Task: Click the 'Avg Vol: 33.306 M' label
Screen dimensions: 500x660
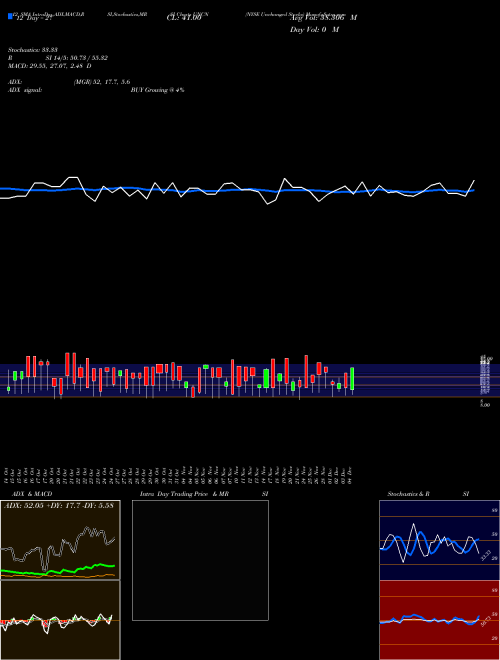Action: click(x=323, y=18)
